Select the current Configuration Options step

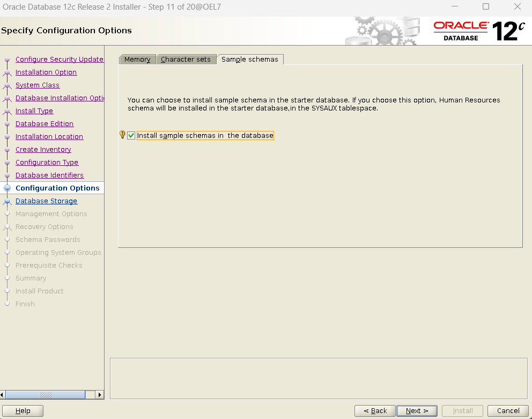point(57,188)
